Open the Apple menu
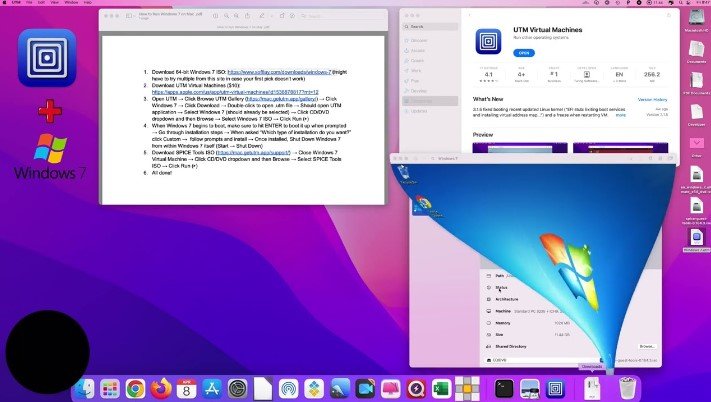The image size is (711, 402). tap(5, 3)
